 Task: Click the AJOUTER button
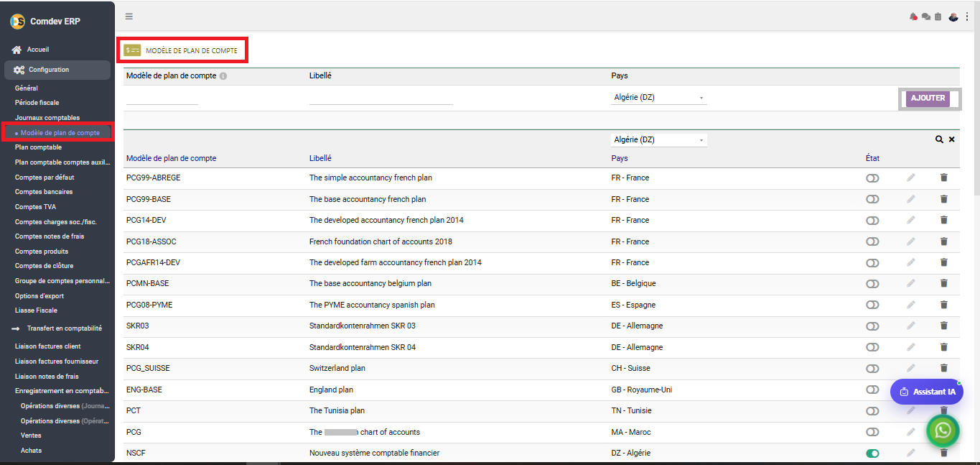[928, 98]
